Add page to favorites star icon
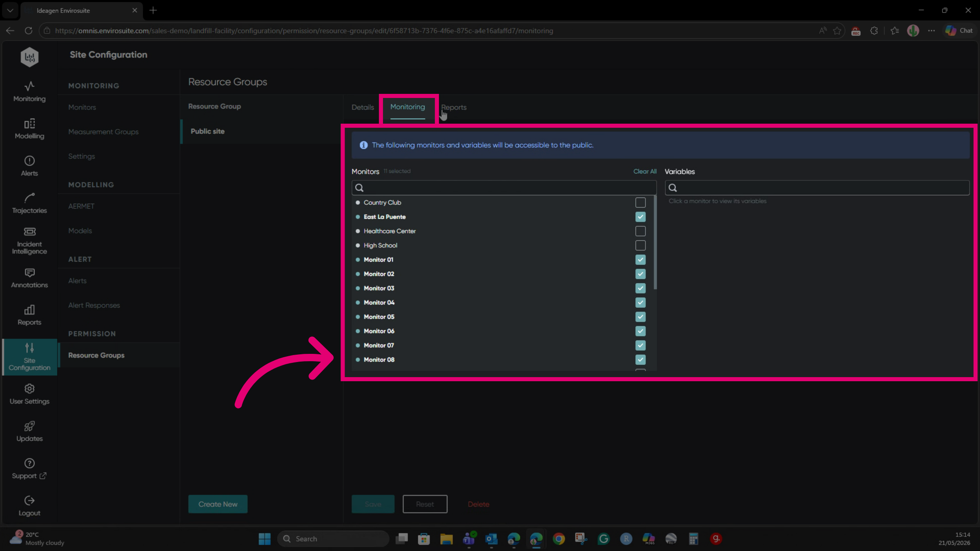Screen dimensions: 980x551 click(x=837, y=31)
